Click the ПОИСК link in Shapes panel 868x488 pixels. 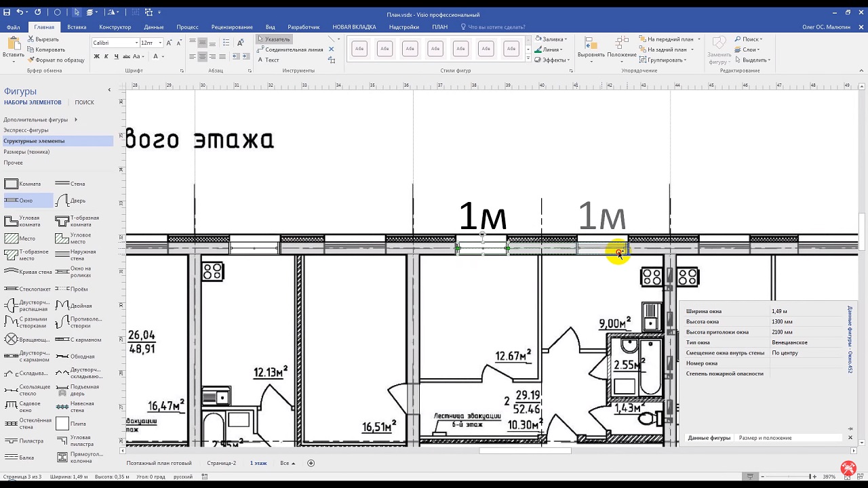(x=85, y=102)
